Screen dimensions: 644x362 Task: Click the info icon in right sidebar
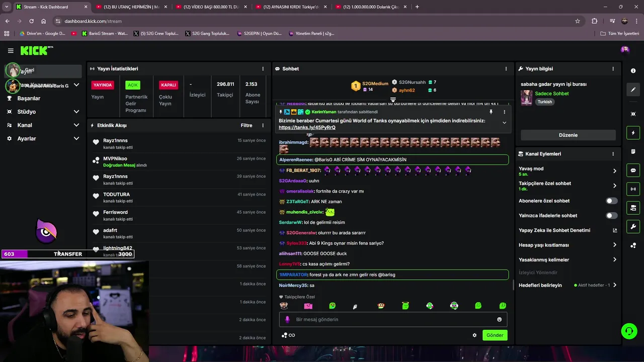(633, 71)
